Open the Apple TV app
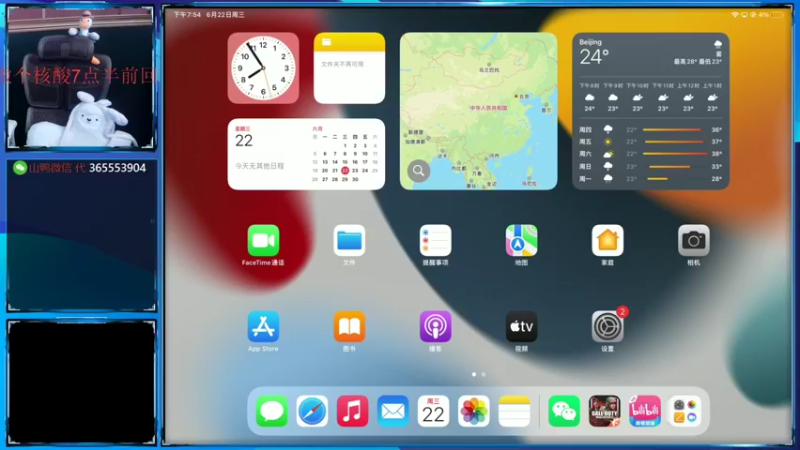 pos(521,327)
